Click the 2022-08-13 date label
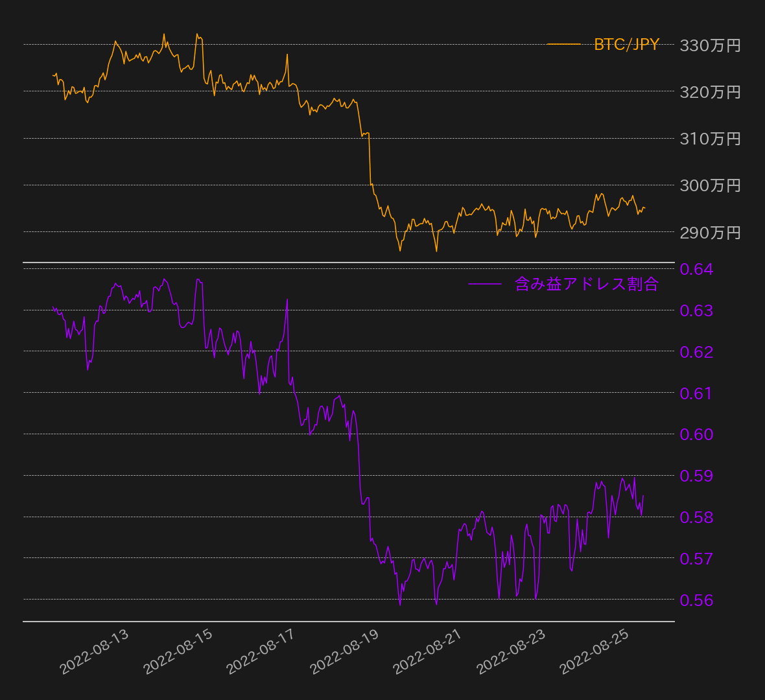 (x=95, y=652)
